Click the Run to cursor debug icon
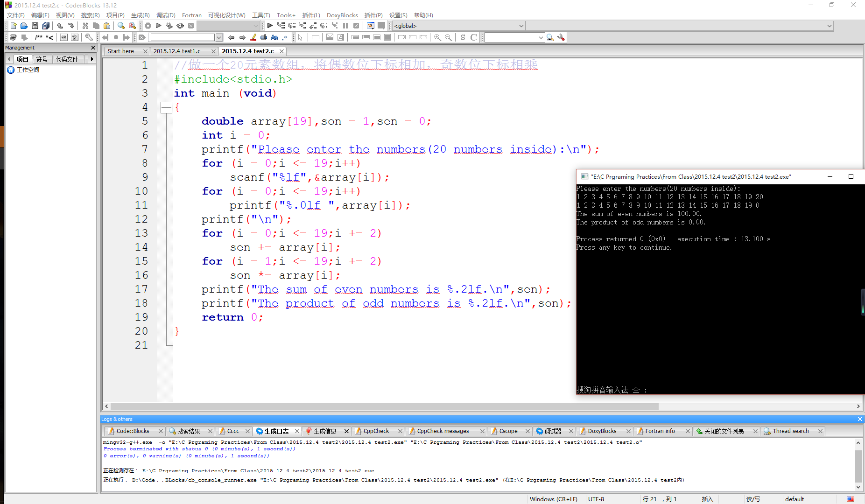This screenshot has height=504, width=865. (x=281, y=26)
